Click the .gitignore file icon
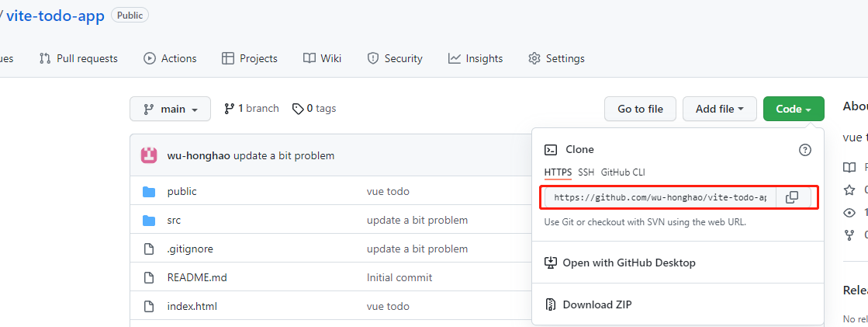The height and width of the screenshot is (327, 868). coord(148,249)
